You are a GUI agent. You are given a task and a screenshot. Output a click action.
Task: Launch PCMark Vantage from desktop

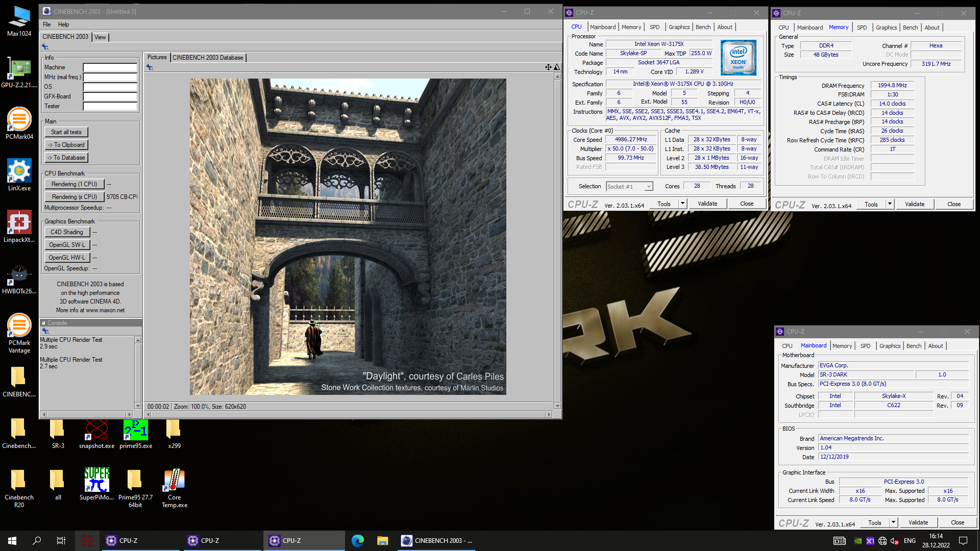click(19, 333)
